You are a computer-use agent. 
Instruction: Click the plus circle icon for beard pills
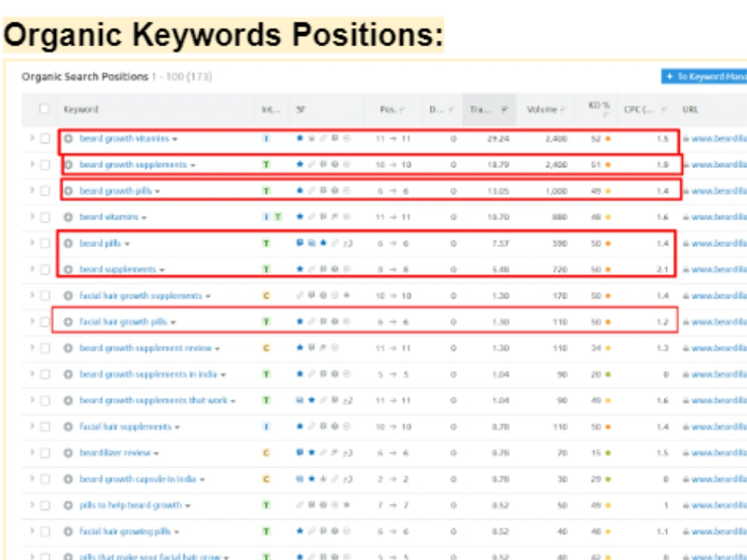coord(68,243)
